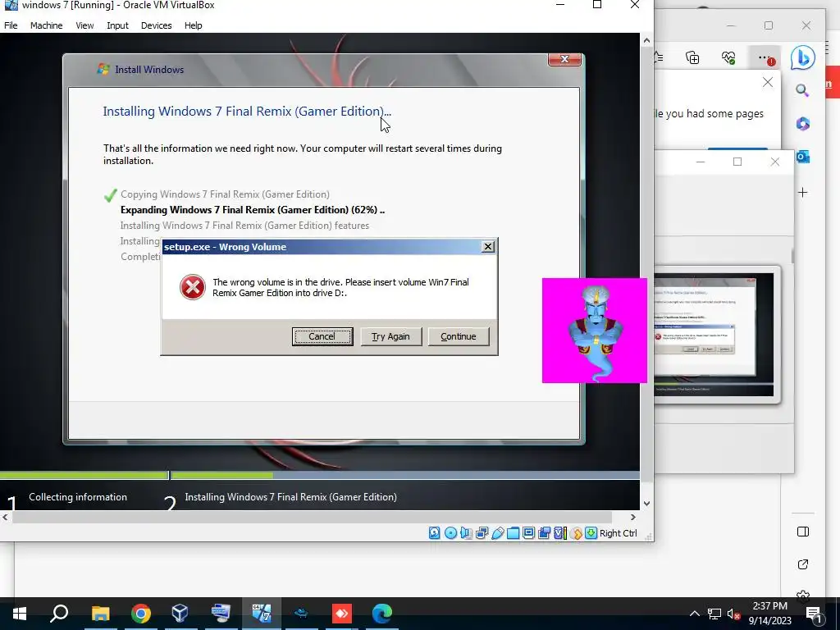The height and width of the screenshot is (630, 840).
Task: Open the File menu in VirtualBox
Action: tap(11, 25)
